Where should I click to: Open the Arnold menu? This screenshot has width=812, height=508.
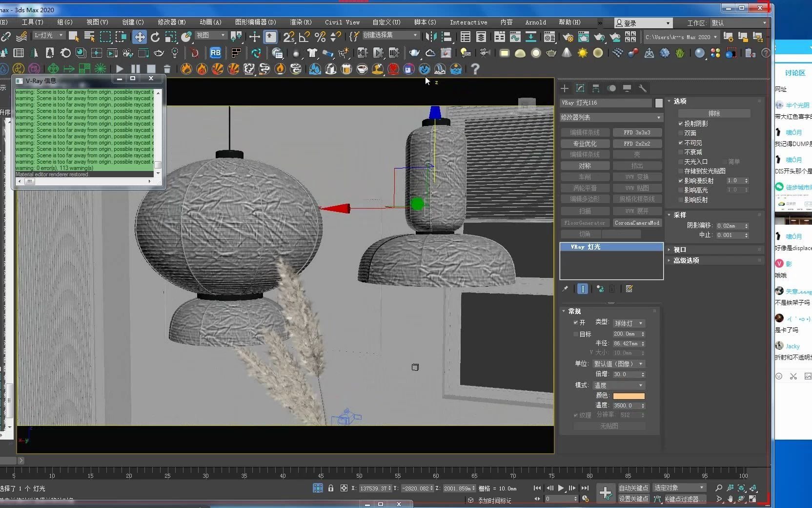pos(535,22)
